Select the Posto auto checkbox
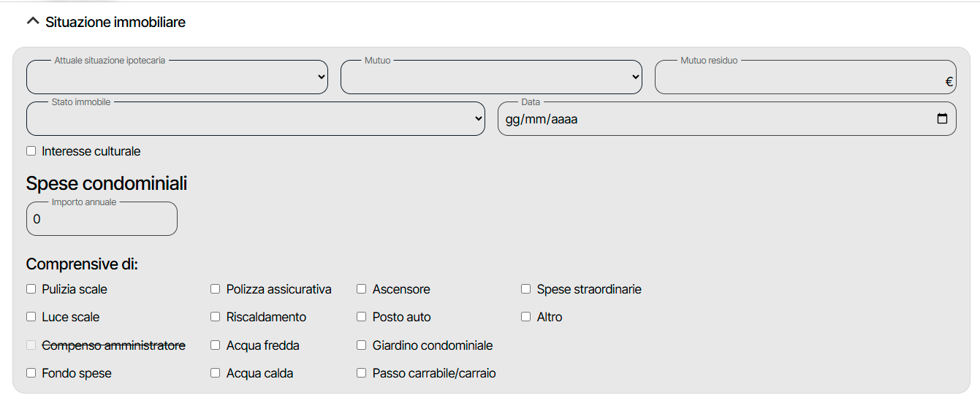 [x=361, y=317]
